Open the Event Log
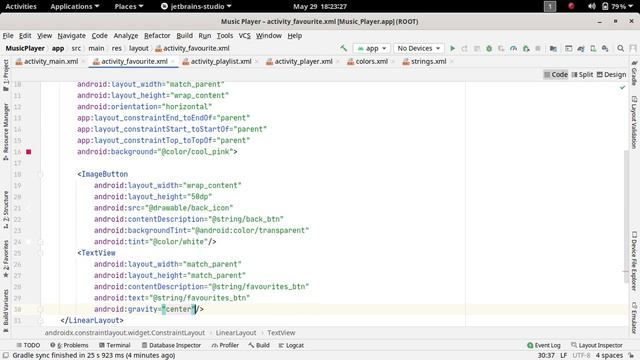 544,345
